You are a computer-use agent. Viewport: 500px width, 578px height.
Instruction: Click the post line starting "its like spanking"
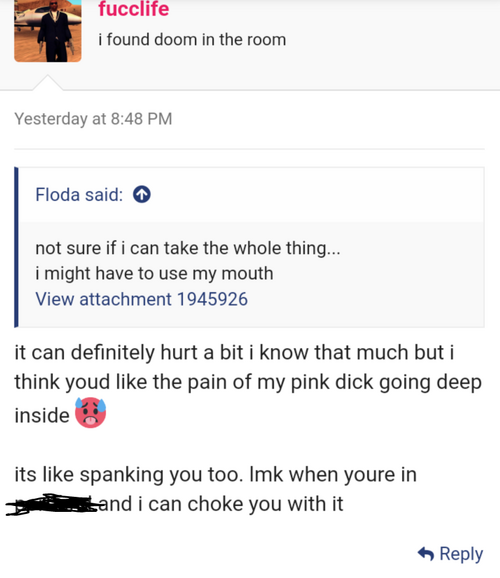216,475
